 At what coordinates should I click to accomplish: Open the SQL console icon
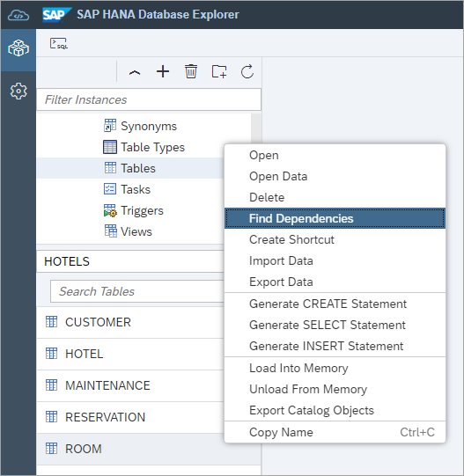59,43
